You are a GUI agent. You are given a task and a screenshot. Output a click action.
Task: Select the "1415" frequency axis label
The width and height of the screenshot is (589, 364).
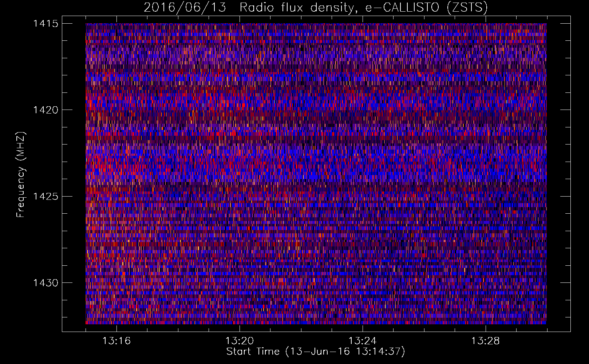tap(46, 23)
